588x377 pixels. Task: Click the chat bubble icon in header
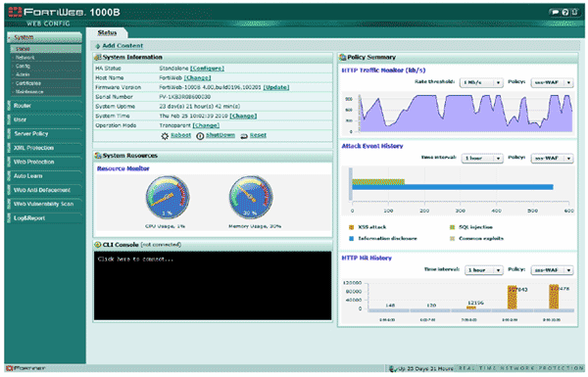point(555,13)
